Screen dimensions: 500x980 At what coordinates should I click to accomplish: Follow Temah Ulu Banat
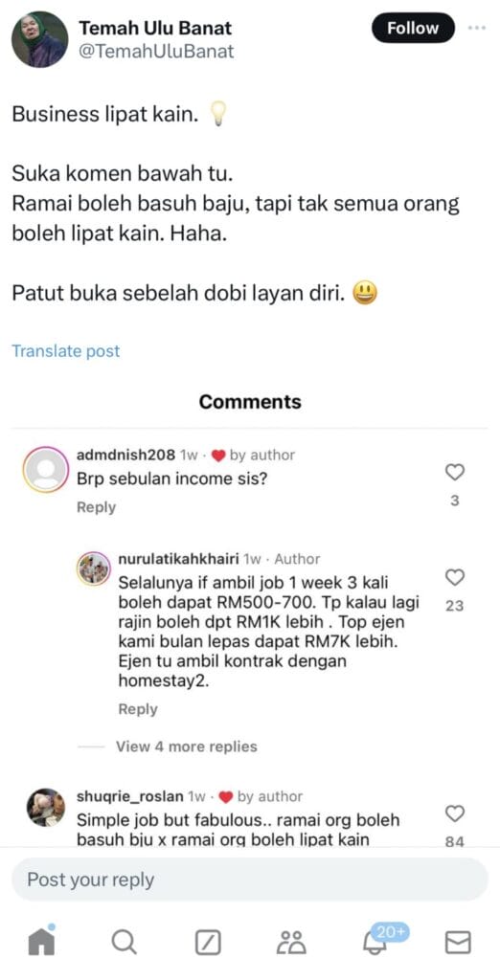pos(413,28)
